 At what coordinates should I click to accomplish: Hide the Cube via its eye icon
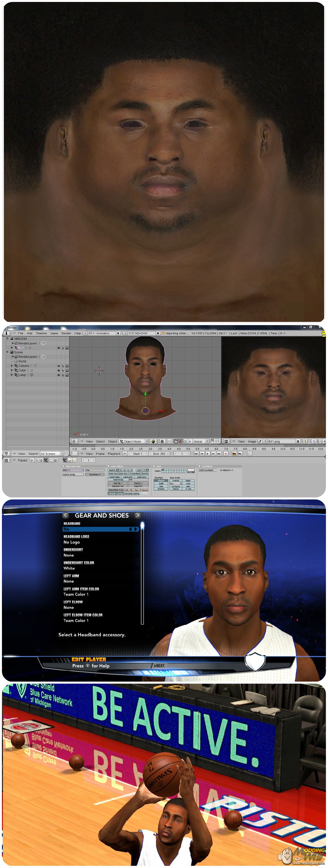pos(59,370)
